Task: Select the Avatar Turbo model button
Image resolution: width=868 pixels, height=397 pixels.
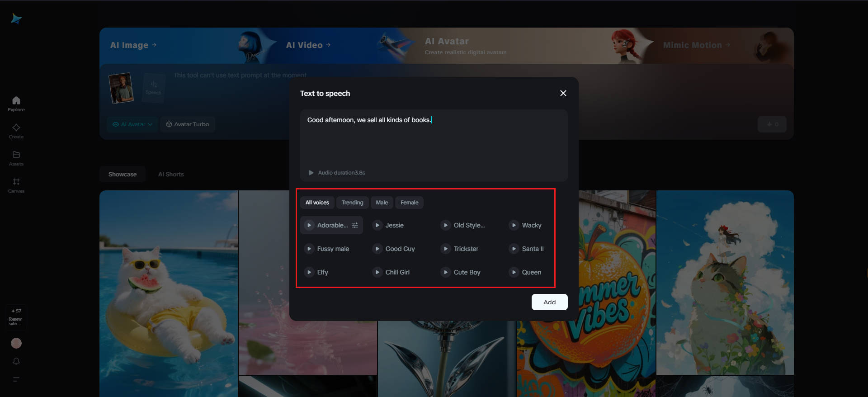Action: 188,124
